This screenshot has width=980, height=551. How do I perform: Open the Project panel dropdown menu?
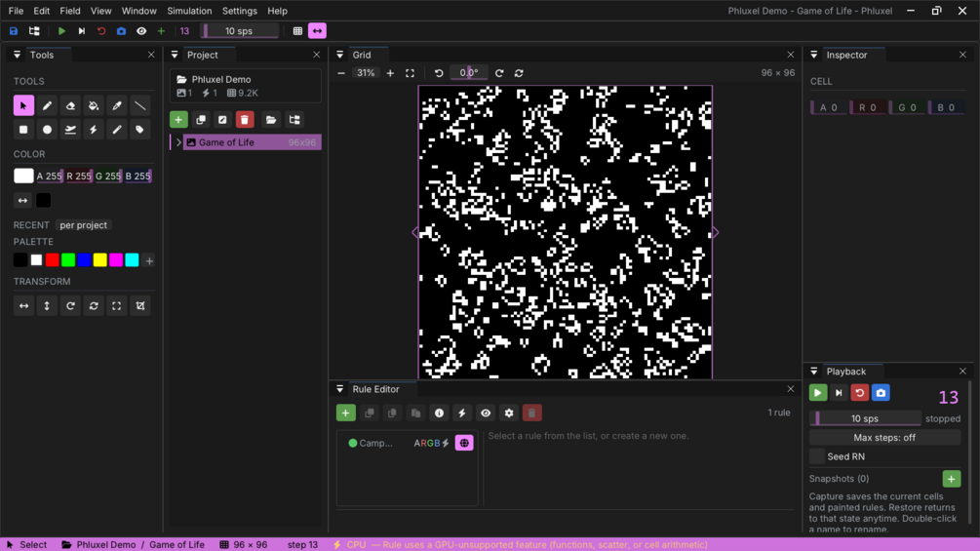click(x=175, y=55)
